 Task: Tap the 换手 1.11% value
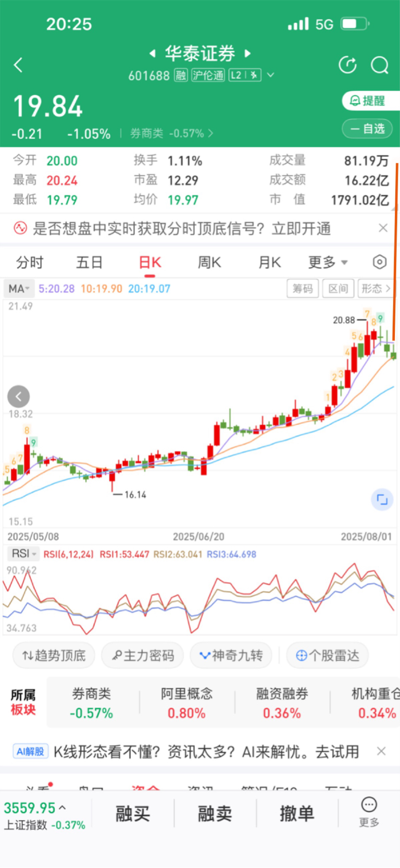pos(185,161)
